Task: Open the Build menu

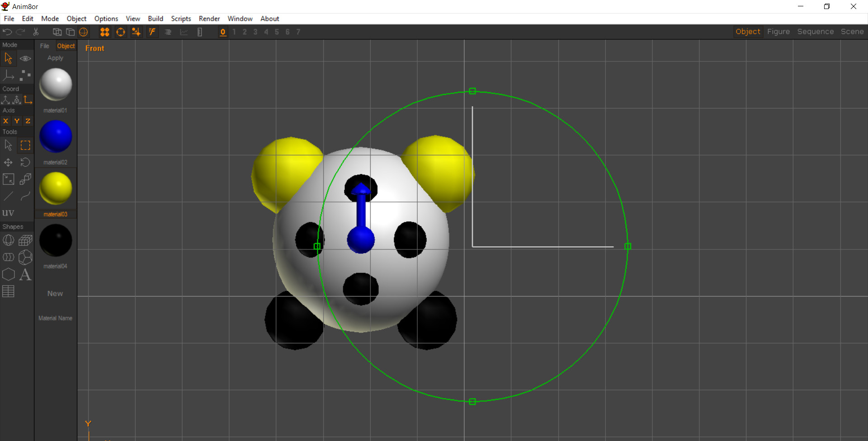Action: click(x=156, y=19)
